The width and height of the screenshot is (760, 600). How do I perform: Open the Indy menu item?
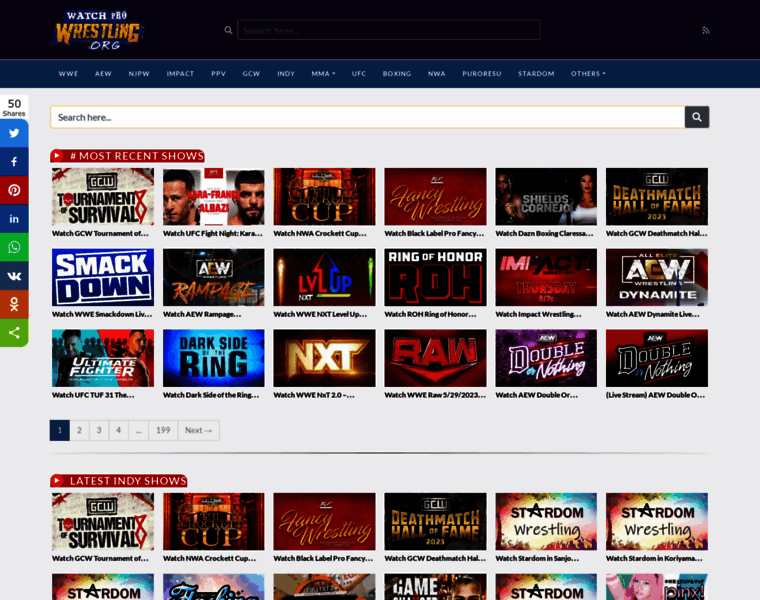(x=286, y=74)
